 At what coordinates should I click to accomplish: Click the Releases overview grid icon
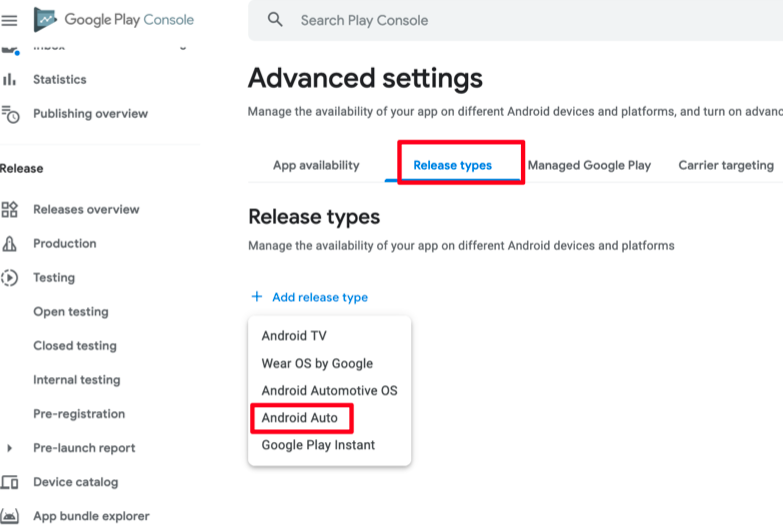pos(9,209)
